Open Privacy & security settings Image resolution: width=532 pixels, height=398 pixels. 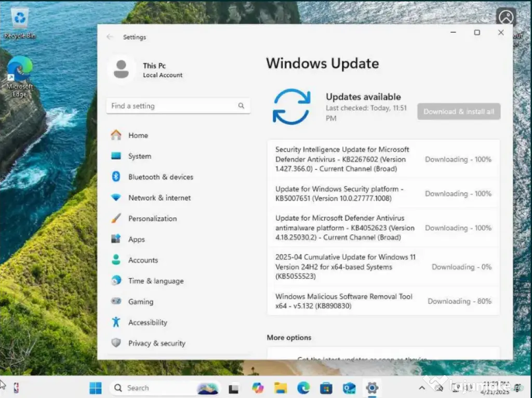pyautogui.click(x=156, y=343)
